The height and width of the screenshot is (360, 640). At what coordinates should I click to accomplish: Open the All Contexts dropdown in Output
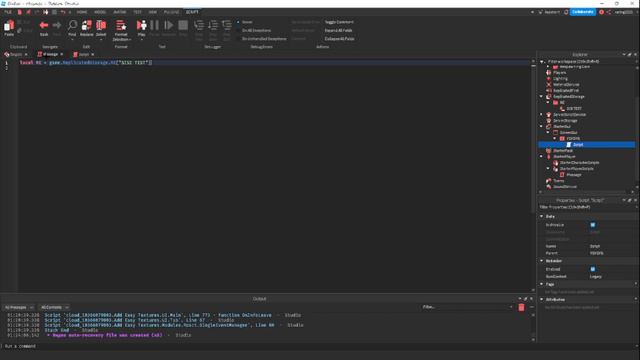pos(54,307)
